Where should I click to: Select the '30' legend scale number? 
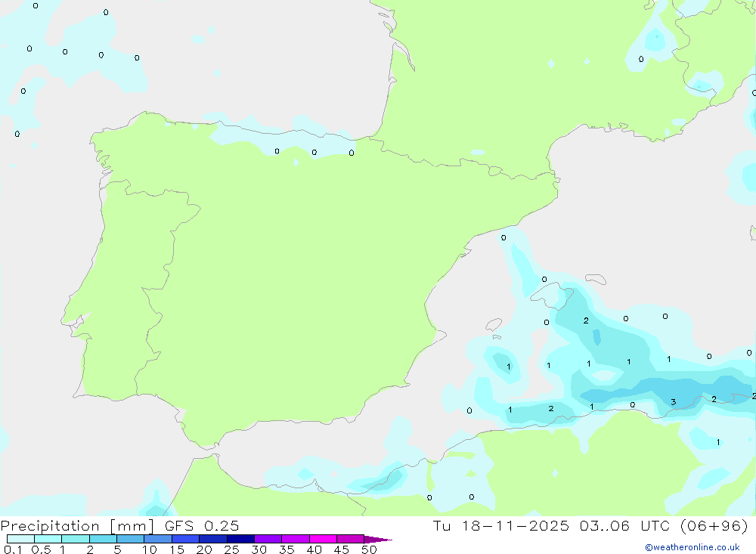259,549
